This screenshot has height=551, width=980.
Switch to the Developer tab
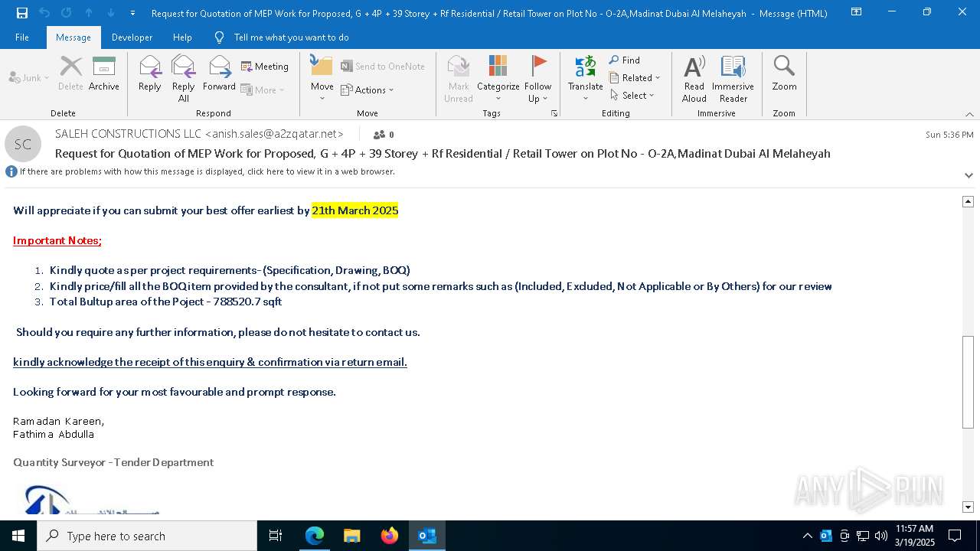click(132, 37)
